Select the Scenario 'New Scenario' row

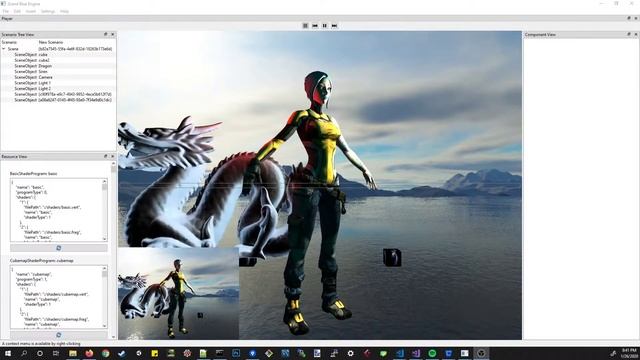coord(58,42)
